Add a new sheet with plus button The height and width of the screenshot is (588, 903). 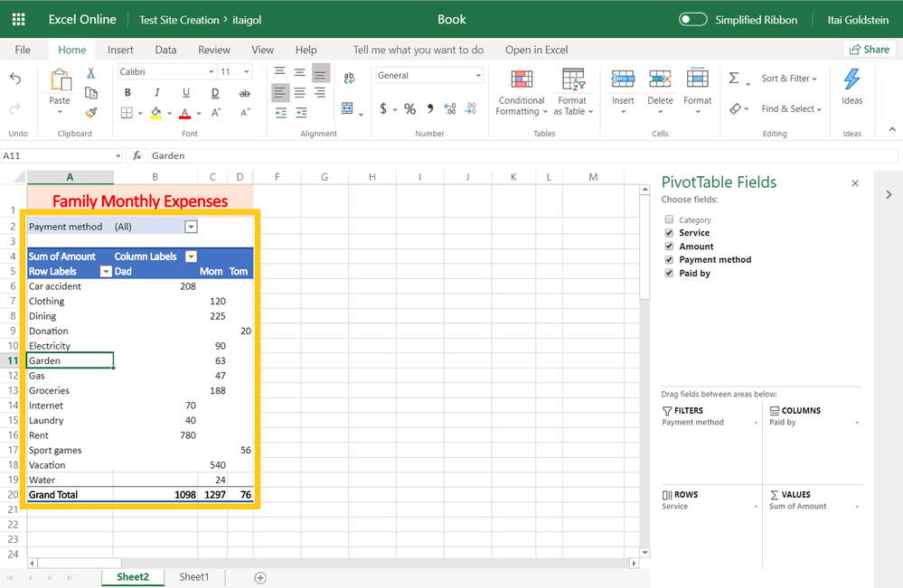pyautogui.click(x=259, y=578)
